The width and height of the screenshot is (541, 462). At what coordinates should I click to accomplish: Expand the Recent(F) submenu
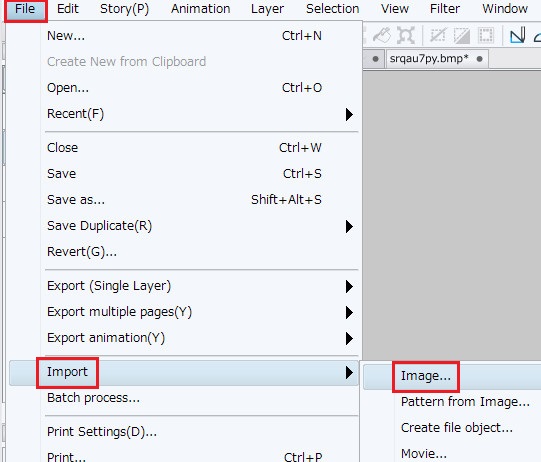click(x=200, y=114)
